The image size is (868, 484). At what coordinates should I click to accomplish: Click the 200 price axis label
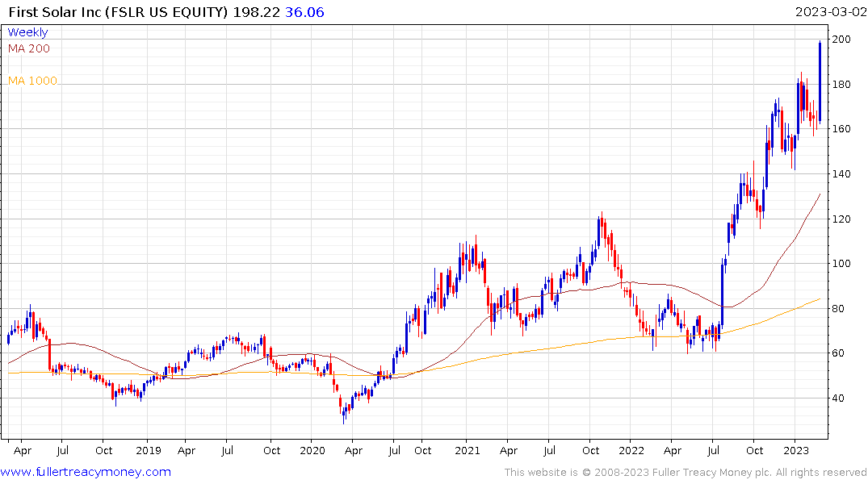coord(841,40)
